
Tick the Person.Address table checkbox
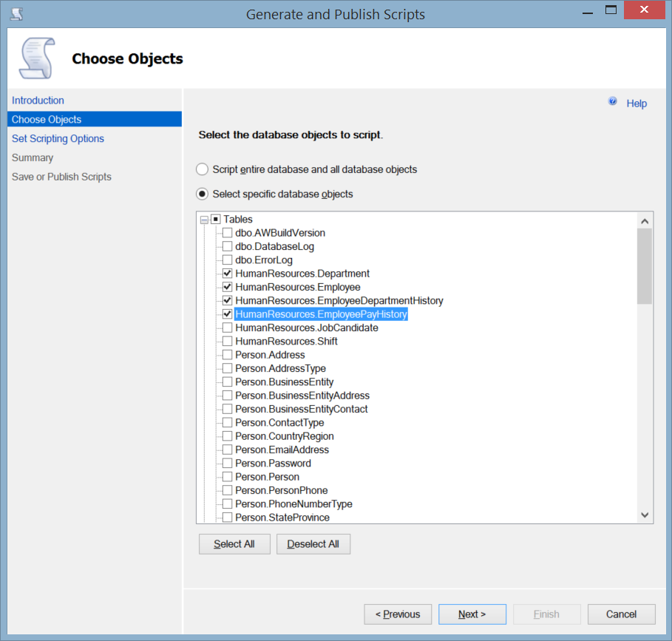click(x=228, y=355)
